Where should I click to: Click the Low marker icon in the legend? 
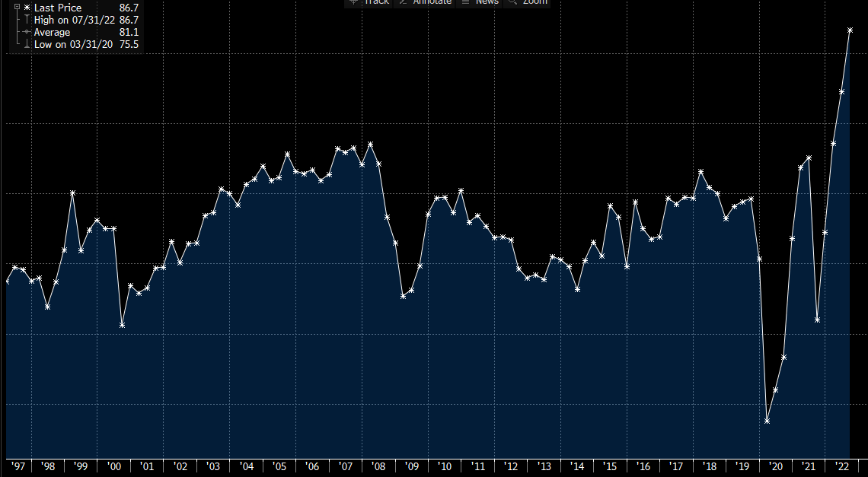[x=27, y=44]
